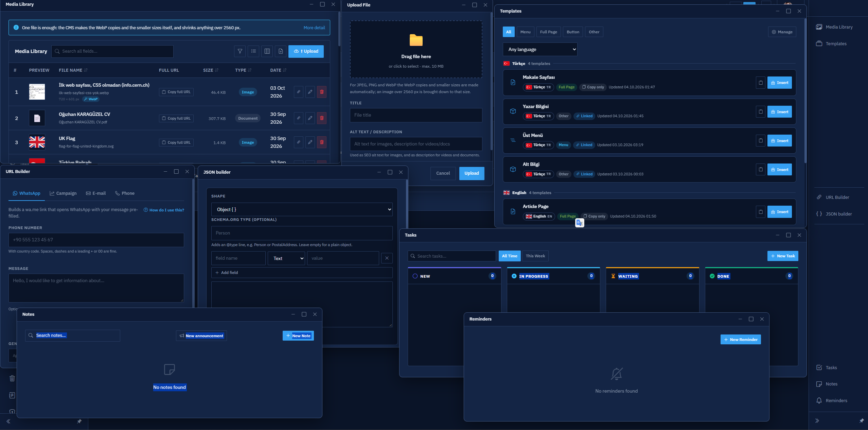Delete the UK Flag file with trash icon

tap(322, 142)
